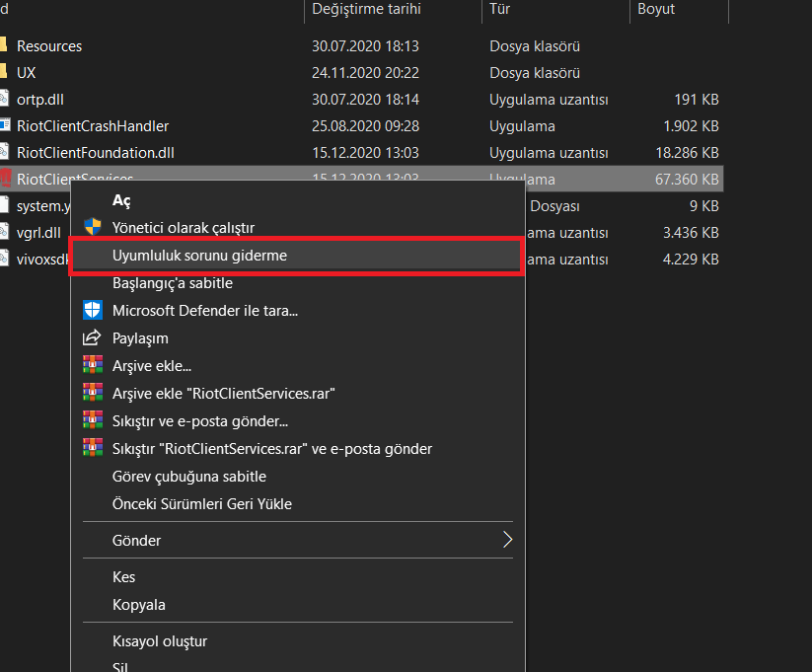Image resolution: width=812 pixels, height=672 pixels.
Task: Choose Önceki Sürümleri Geri Yükle
Action: 202,504
